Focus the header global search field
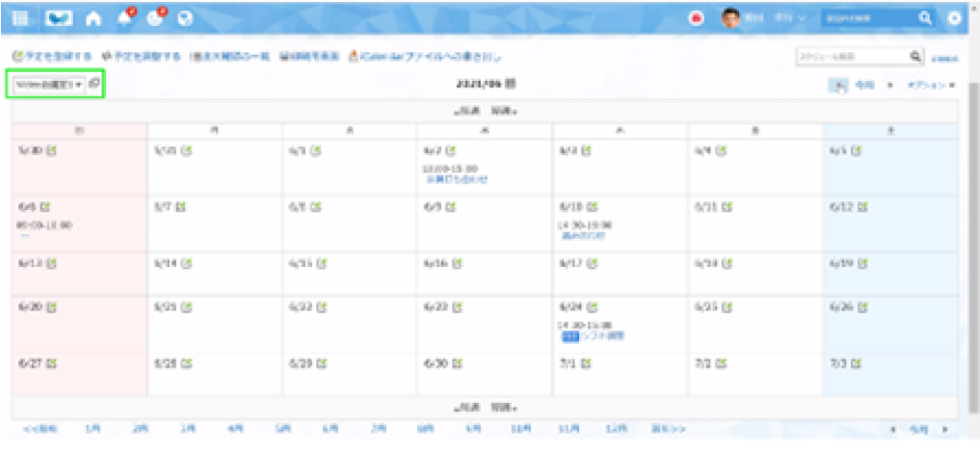The width and height of the screenshot is (980, 453). (x=869, y=18)
